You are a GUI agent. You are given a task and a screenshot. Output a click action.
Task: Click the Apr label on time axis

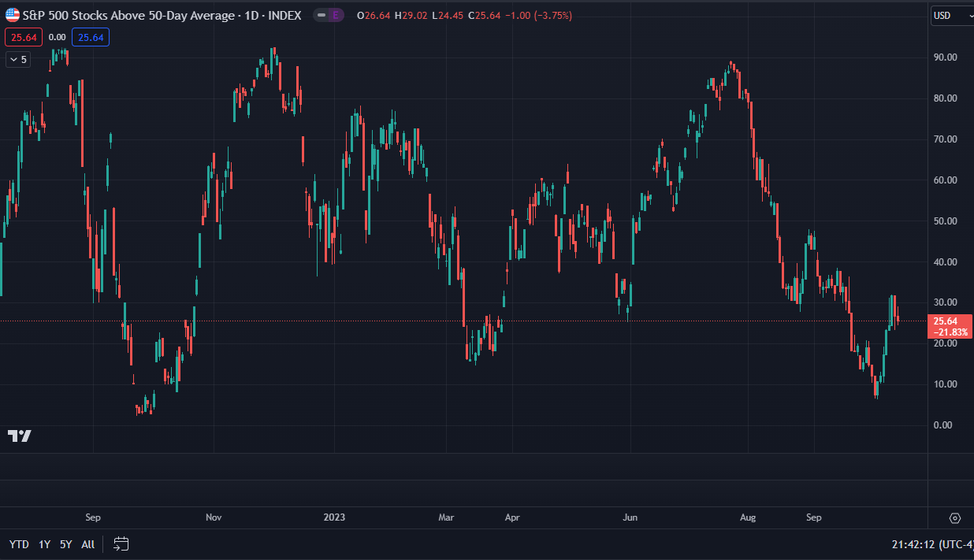coord(512,517)
